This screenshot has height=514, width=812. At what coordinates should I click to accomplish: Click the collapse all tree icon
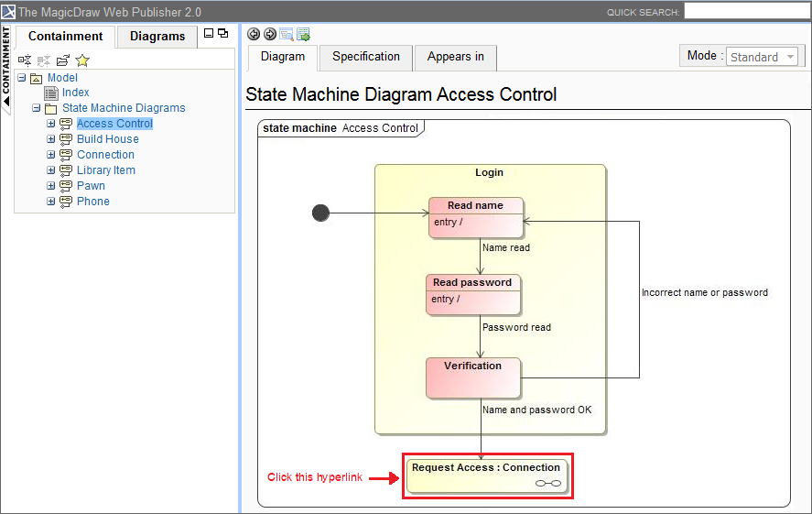25,60
